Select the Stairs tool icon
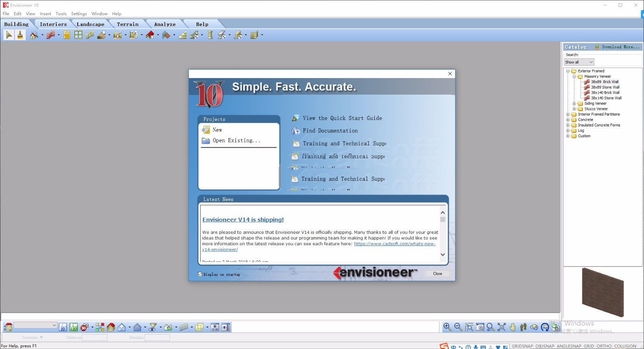644x349 pixels. tap(183, 35)
